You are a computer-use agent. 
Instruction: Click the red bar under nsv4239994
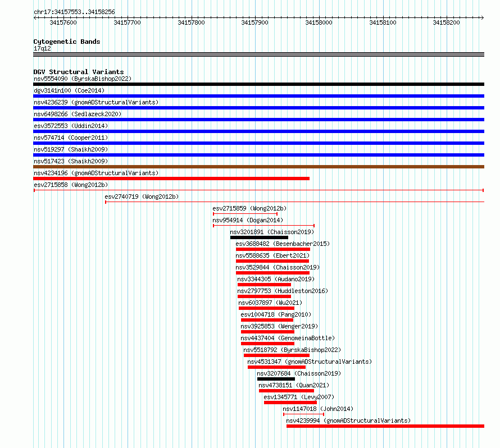pos(385,426)
